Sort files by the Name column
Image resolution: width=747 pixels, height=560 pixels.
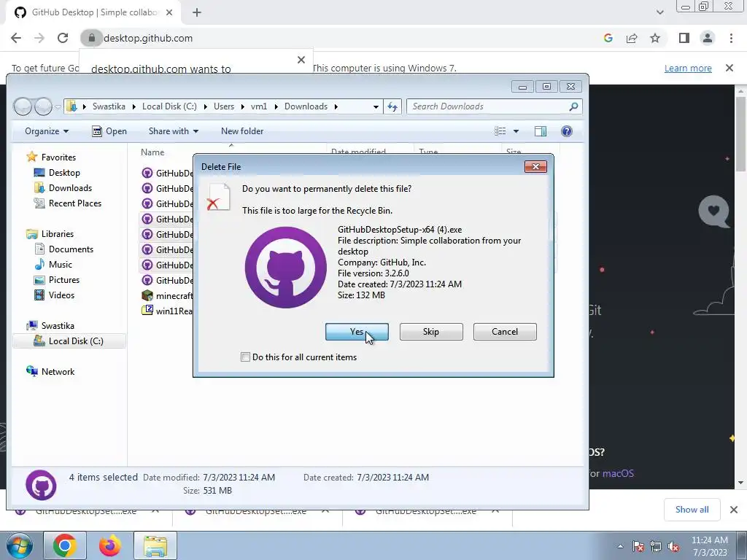[x=152, y=152]
